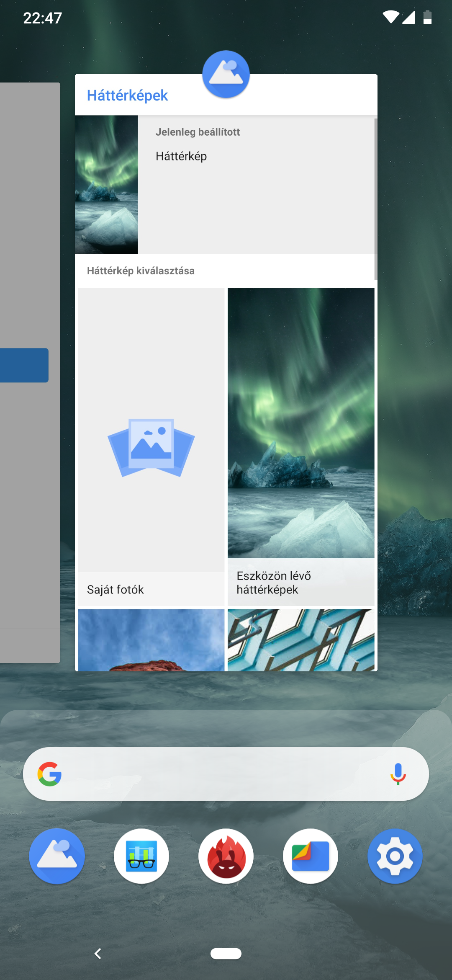This screenshot has width=452, height=980.
Task: Tap the Google search bar field
Action: [x=226, y=774]
